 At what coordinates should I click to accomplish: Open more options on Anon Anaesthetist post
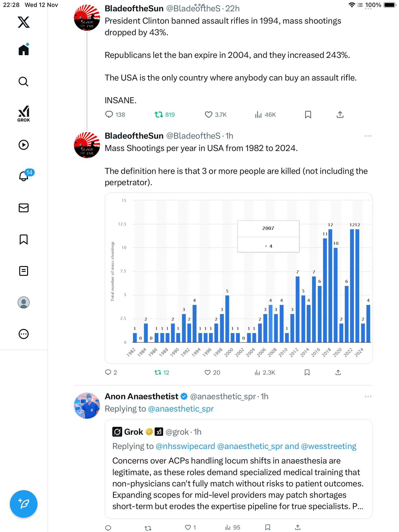(x=368, y=397)
